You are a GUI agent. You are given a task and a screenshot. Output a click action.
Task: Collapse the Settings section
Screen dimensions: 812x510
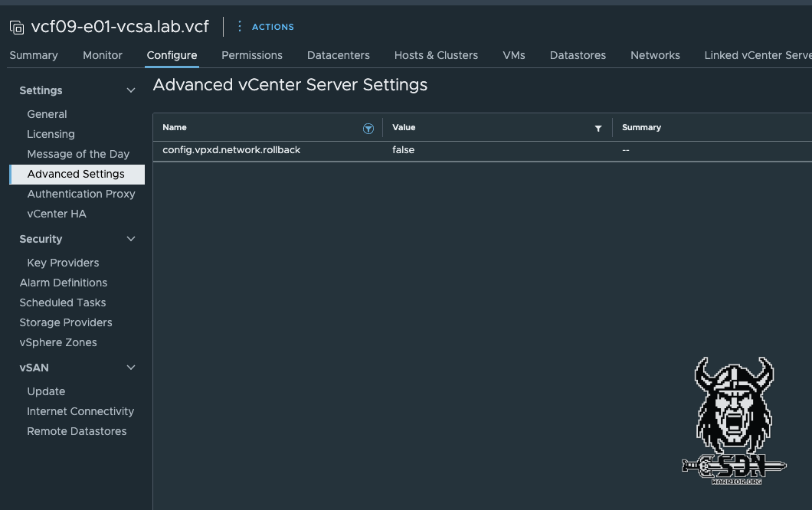coord(130,90)
